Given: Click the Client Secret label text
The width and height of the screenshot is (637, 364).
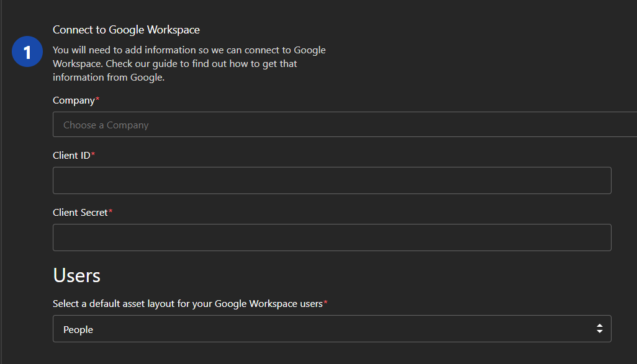Looking at the screenshot, I should tap(81, 212).
